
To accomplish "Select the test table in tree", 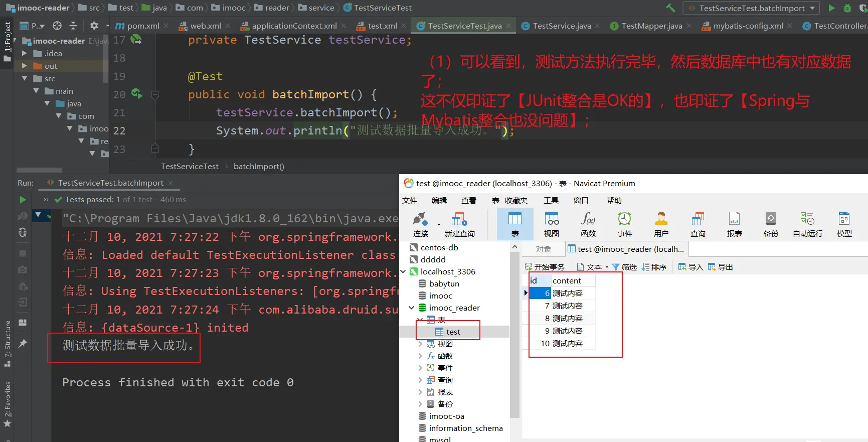I will pos(453,332).
